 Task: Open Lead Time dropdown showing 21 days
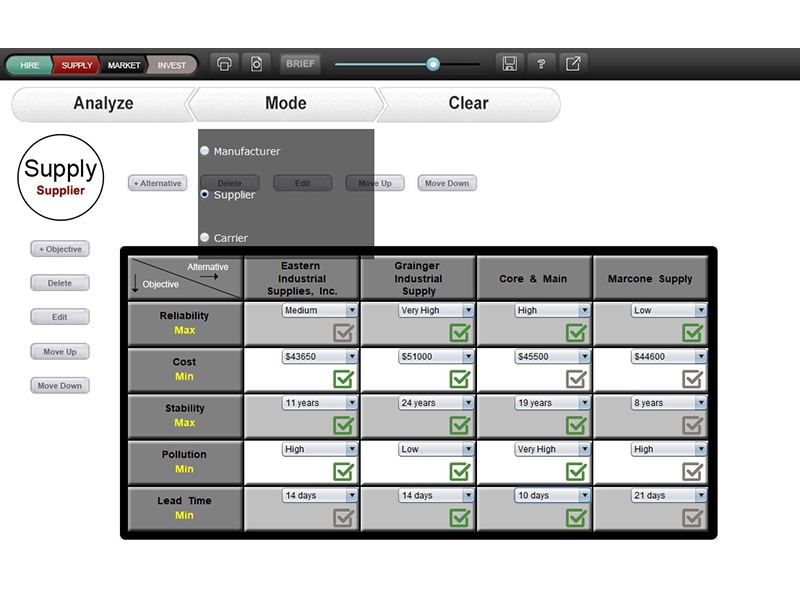pyautogui.click(x=669, y=495)
